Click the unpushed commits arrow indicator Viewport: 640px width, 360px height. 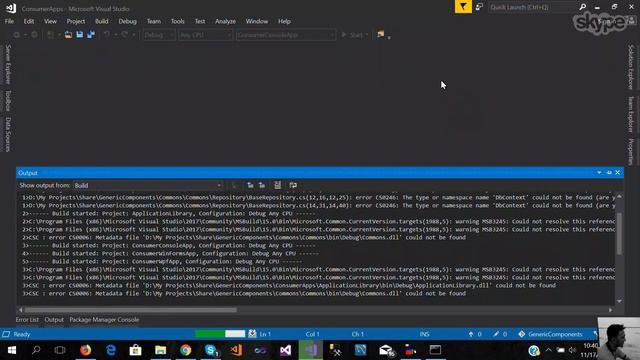[x=475, y=334]
